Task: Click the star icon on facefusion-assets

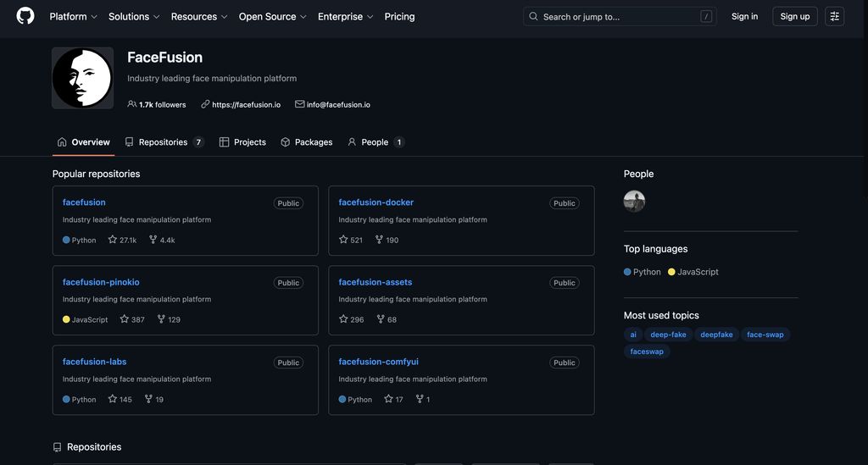Action: 343,319
